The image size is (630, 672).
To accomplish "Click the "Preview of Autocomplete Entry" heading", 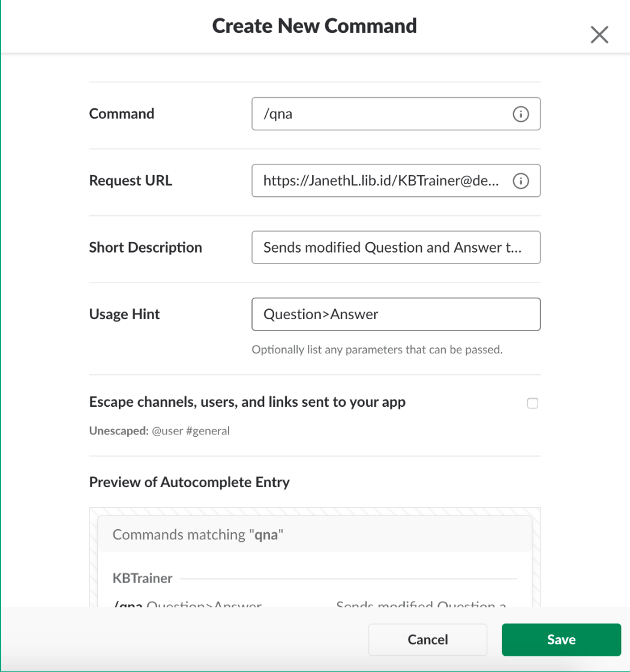I will click(x=189, y=482).
